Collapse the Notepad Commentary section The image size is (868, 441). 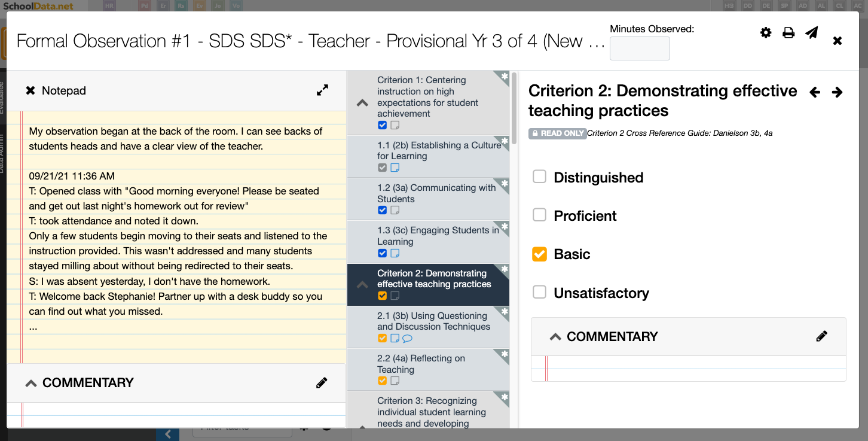(31, 382)
